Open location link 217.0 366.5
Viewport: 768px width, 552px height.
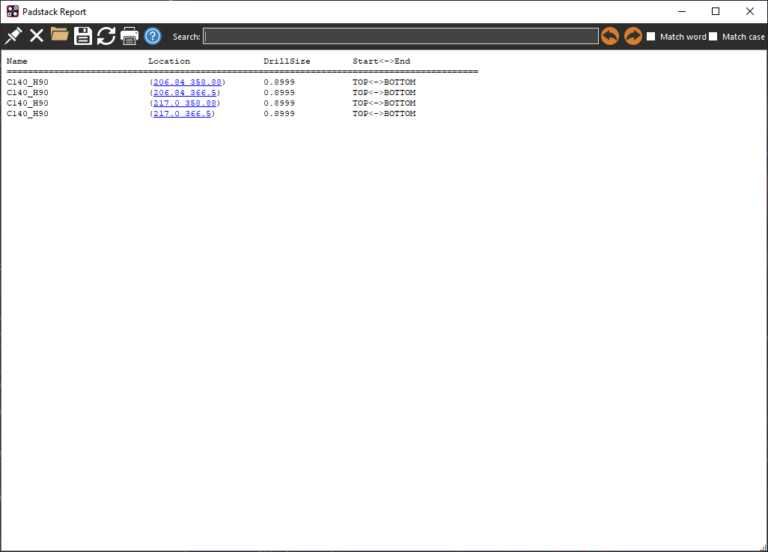[181, 114]
